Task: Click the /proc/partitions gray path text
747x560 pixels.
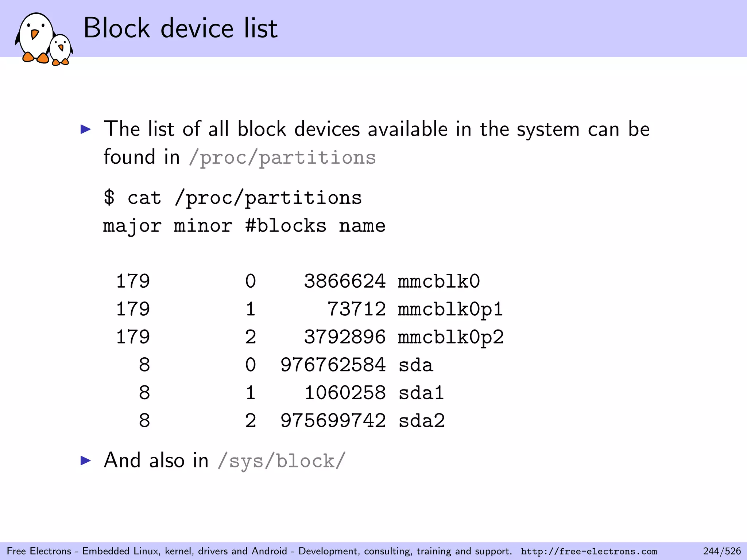Action: click(282, 158)
